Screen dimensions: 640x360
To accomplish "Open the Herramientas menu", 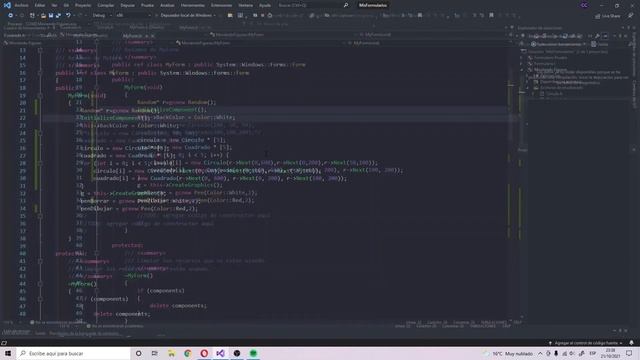I will click(x=192, y=5).
